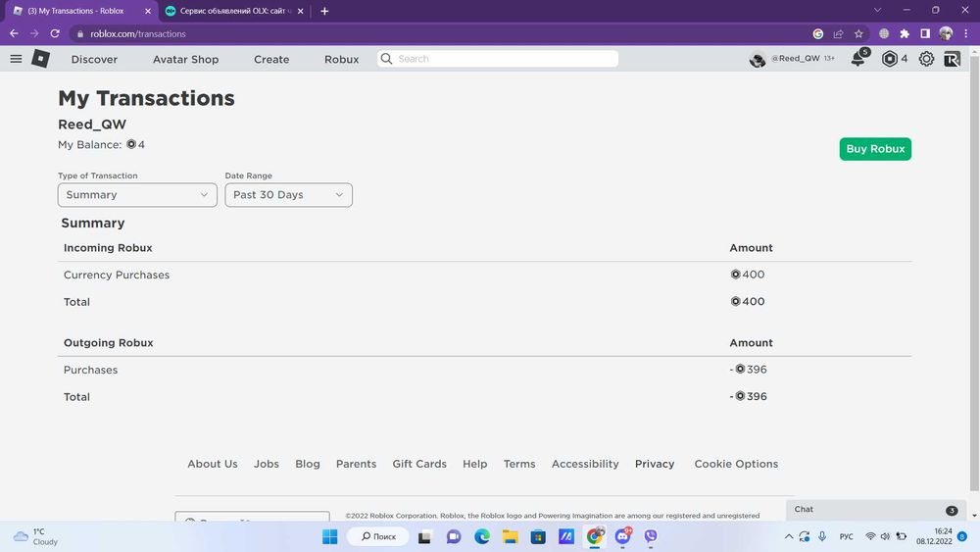Open the notifications bell icon
Screen dimensions: 980x552
coord(858,59)
